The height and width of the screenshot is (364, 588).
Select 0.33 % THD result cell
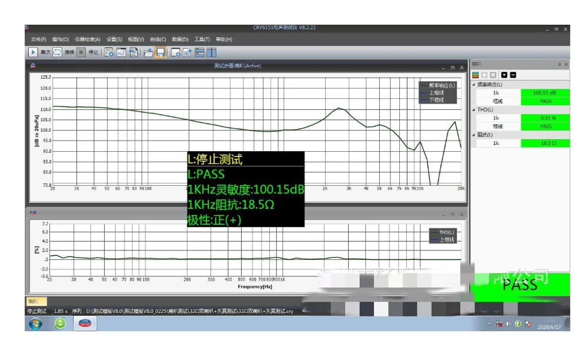pyautogui.click(x=545, y=118)
